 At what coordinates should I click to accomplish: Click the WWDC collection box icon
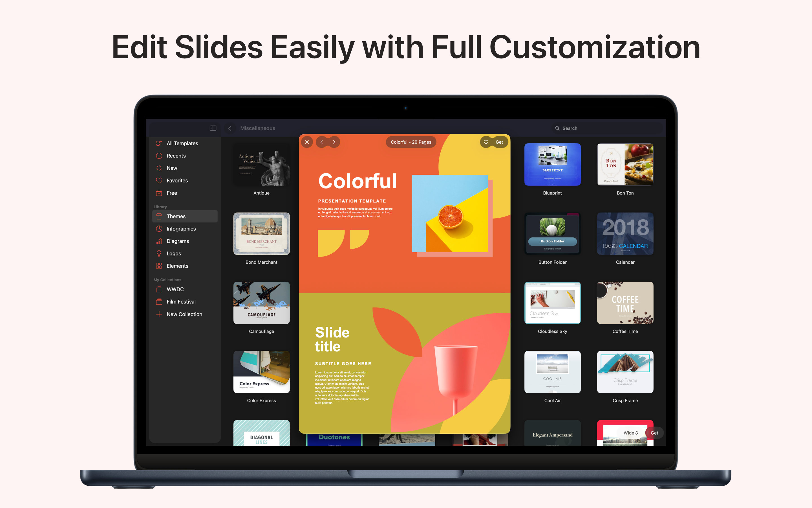coord(159,289)
